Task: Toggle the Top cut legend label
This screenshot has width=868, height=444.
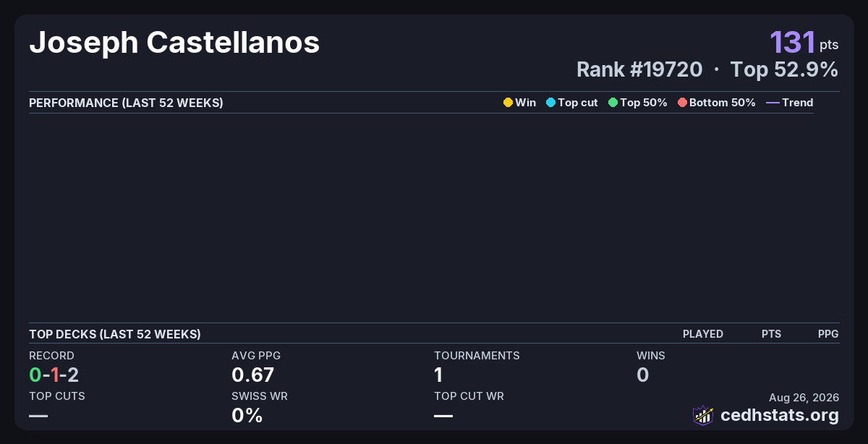Action: tap(578, 103)
